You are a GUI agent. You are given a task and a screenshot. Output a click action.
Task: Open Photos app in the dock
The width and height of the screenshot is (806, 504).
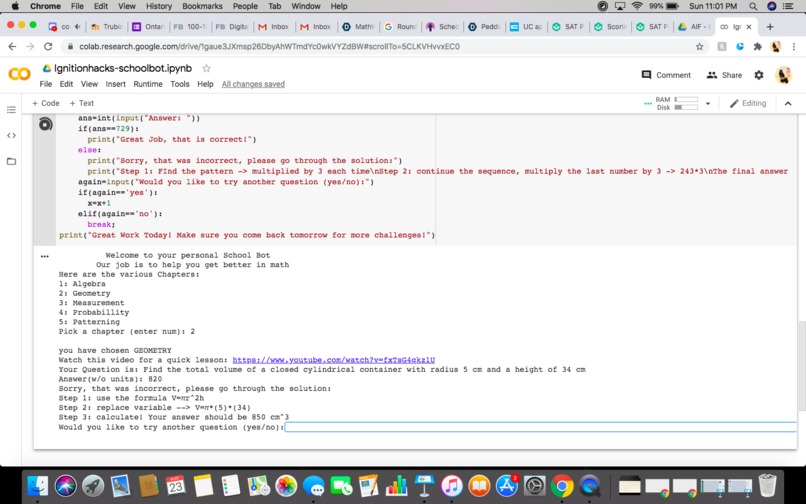(286, 485)
